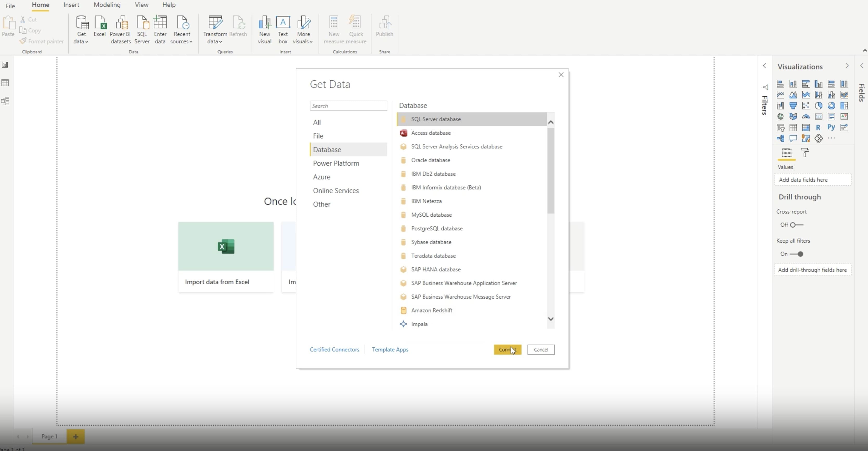This screenshot has width=868, height=451.
Task: Open Power BI datasets in ribbon
Action: (120, 30)
